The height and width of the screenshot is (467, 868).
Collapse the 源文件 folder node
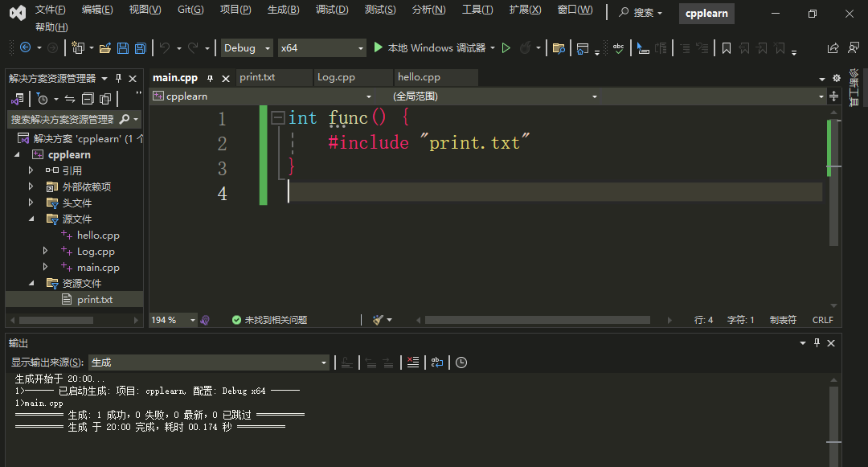[x=31, y=219]
